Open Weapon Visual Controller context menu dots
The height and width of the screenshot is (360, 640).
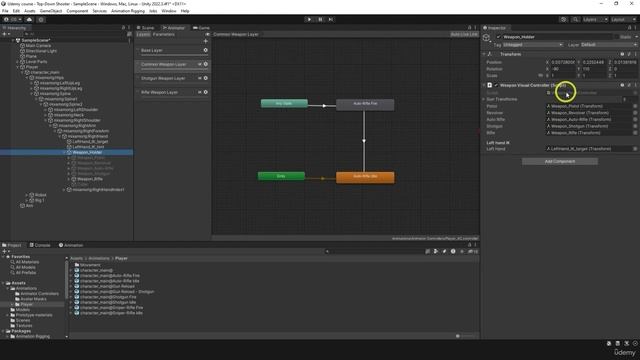point(635,85)
